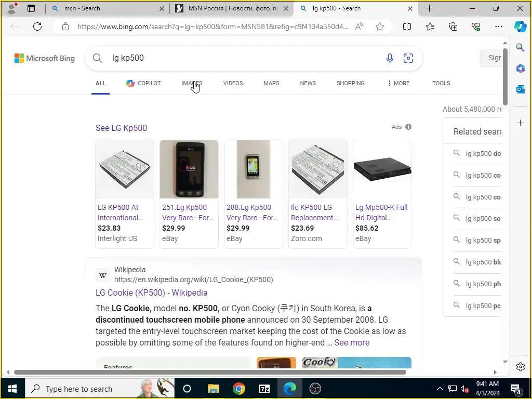
Task: Open Windows Start menu
Action: coord(12,389)
